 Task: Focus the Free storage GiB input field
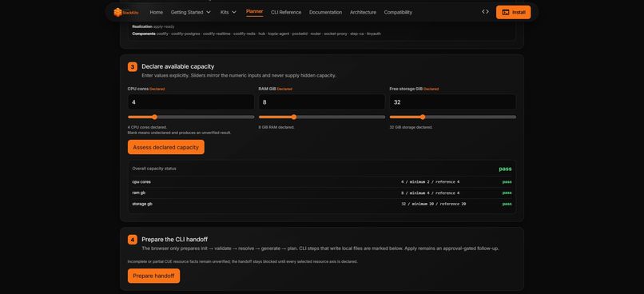[452, 101]
